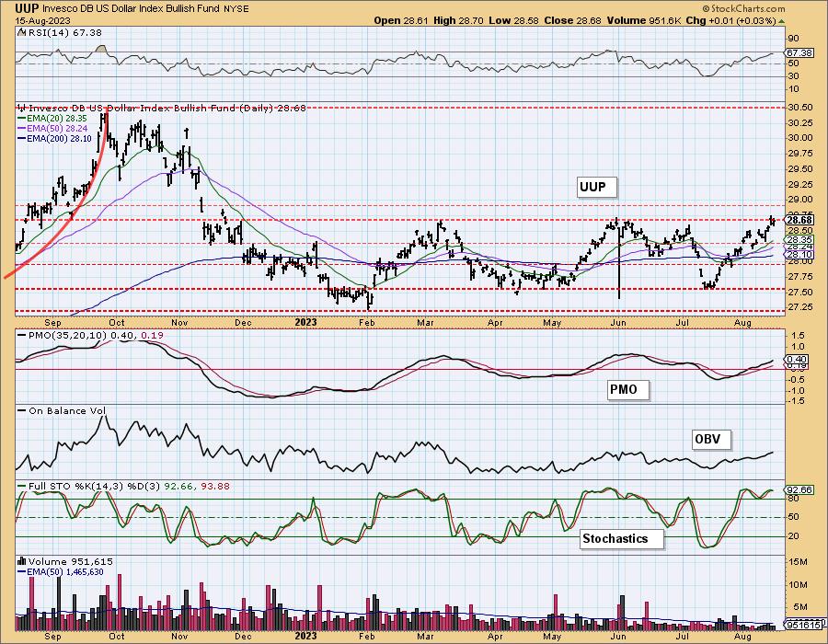Click the date 15-Aug-2023
Screen dimensions: 828x644
pos(41,20)
